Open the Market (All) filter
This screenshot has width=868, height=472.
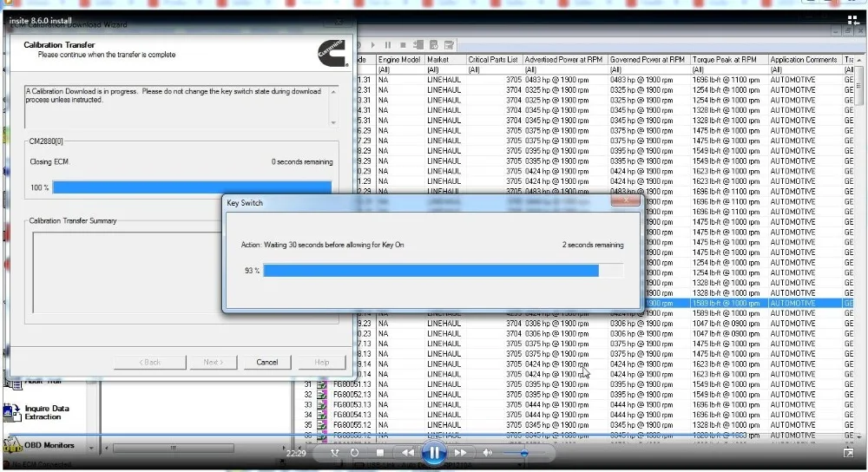coord(445,69)
